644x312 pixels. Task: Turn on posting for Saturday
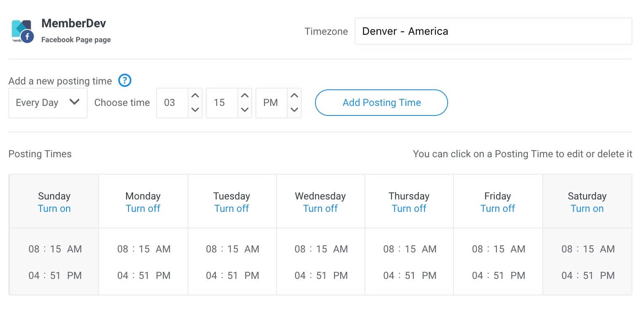coord(587,209)
